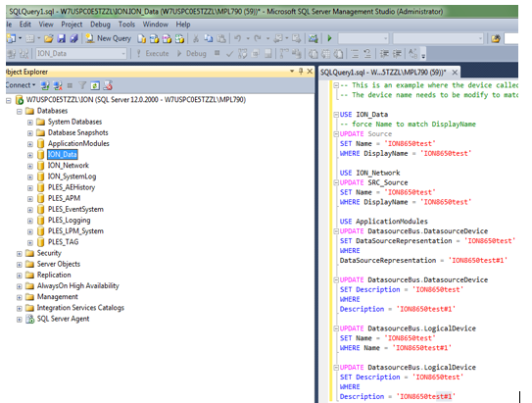Open the Project menu
Viewport: 532px width, 403px height.
pos(72,25)
